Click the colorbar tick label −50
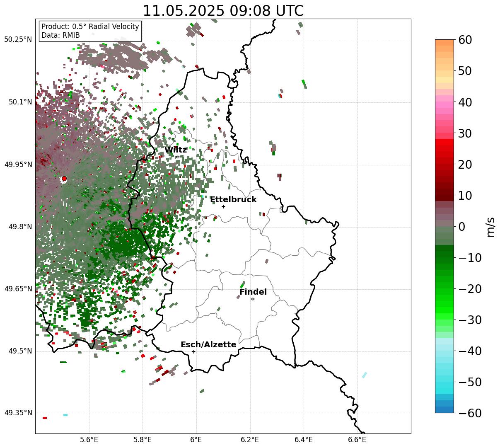This screenshot has height=448, width=500. [x=469, y=382]
